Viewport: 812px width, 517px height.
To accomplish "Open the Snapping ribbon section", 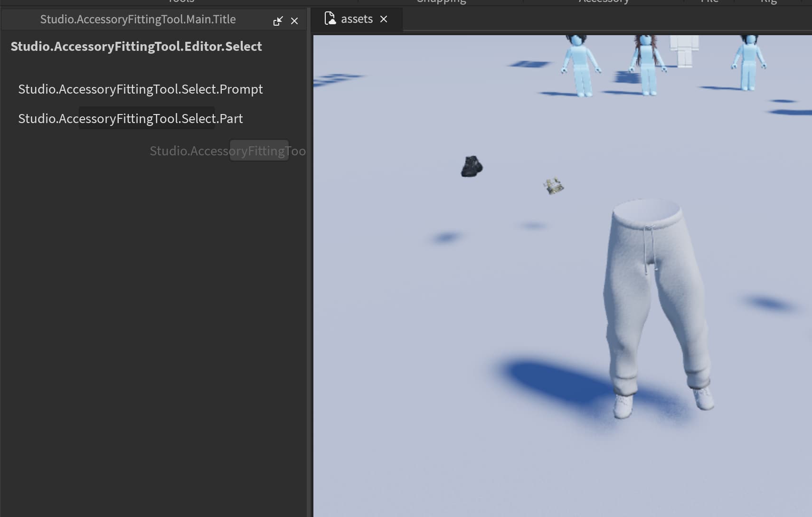I will (x=441, y=1).
